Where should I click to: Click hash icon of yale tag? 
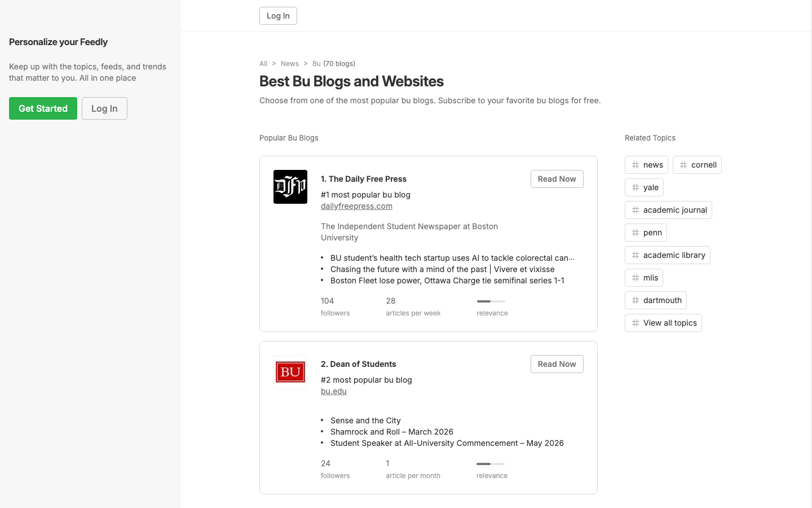[636, 187]
